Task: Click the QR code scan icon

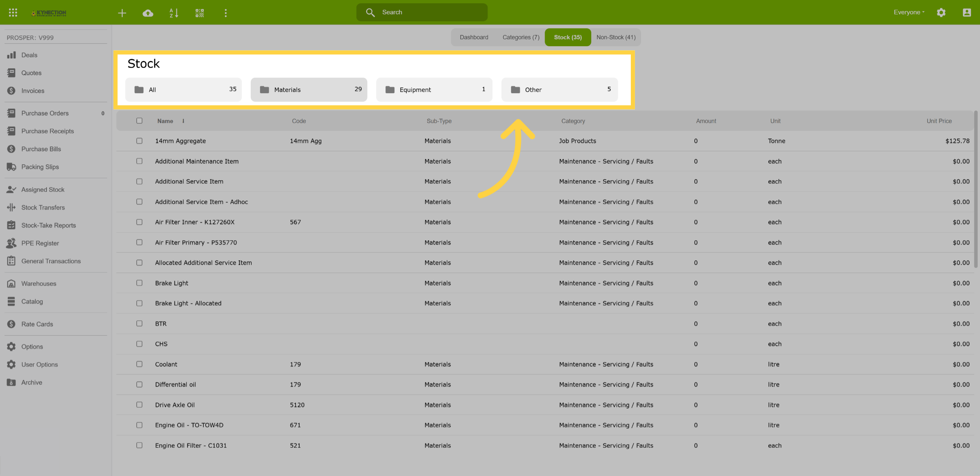Action: (200, 13)
